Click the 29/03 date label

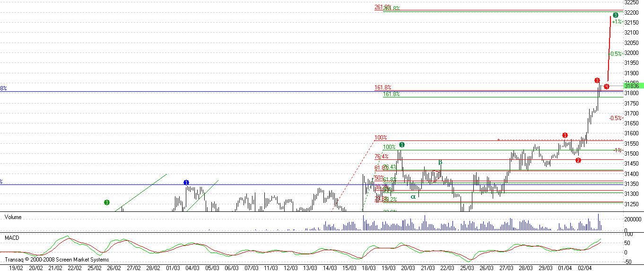545,267
